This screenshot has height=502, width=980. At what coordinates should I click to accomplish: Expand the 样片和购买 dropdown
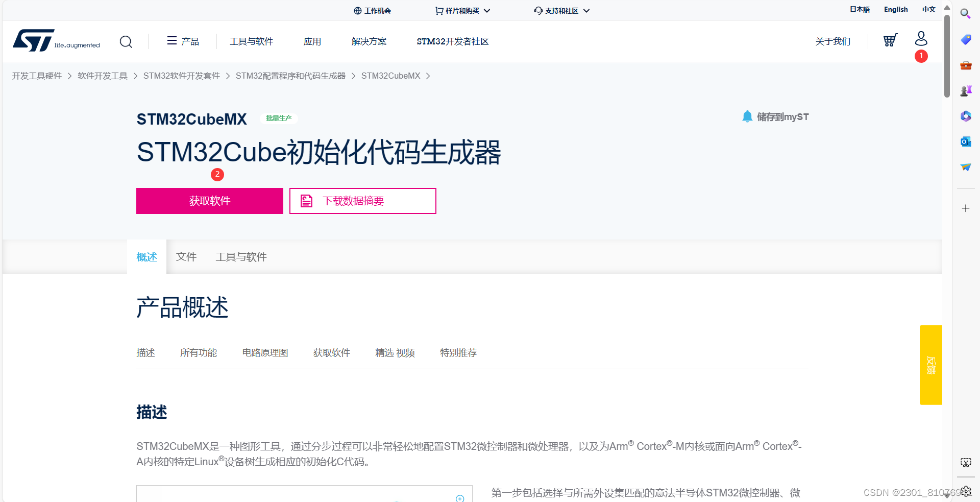coord(462,11)
